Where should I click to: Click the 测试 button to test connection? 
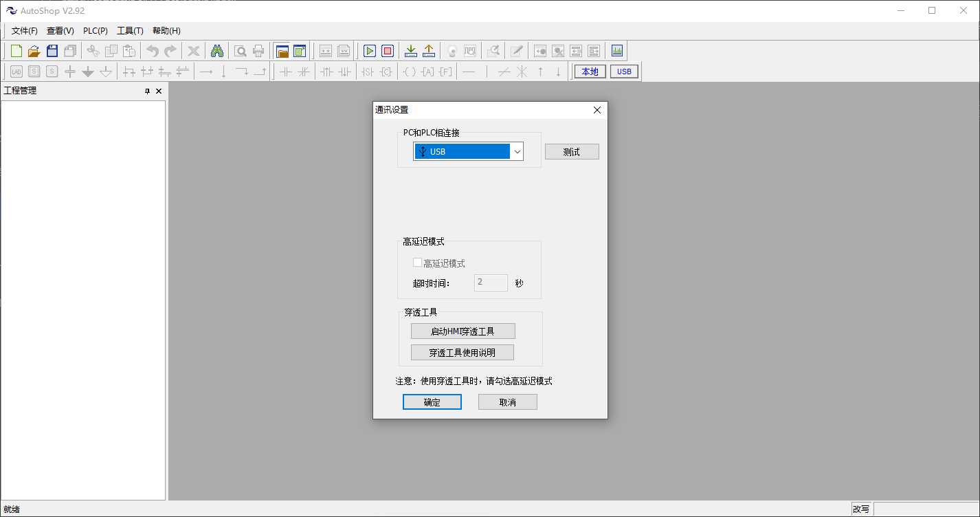572,152
